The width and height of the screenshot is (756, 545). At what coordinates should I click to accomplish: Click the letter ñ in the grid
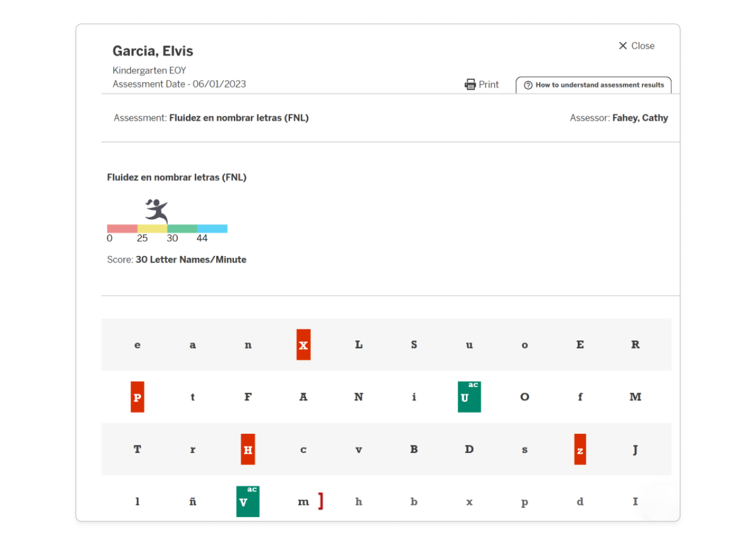(193, 502)
